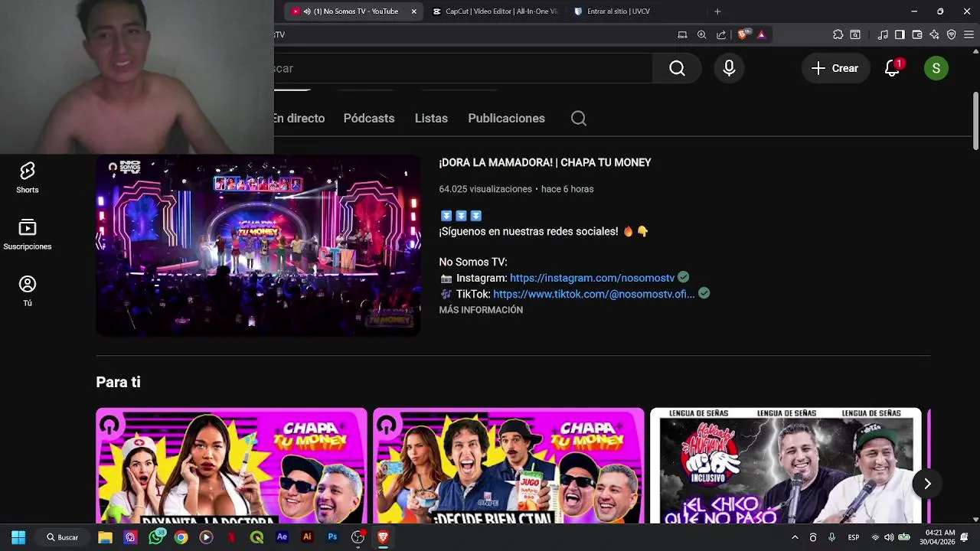Viewport: 980px width, 551px height.
Task: Switch to Publicaciones channel tab
Action: 506,118
